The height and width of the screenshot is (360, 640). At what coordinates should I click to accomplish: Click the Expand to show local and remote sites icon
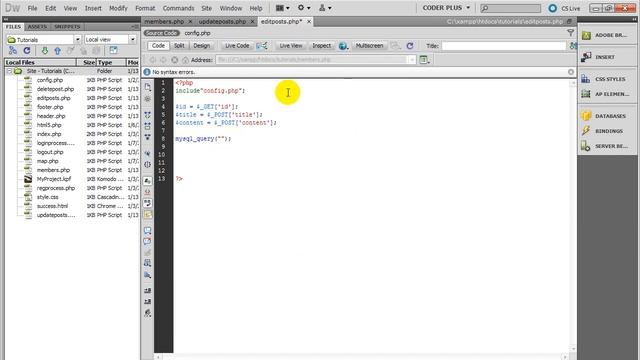pos(113,51)
